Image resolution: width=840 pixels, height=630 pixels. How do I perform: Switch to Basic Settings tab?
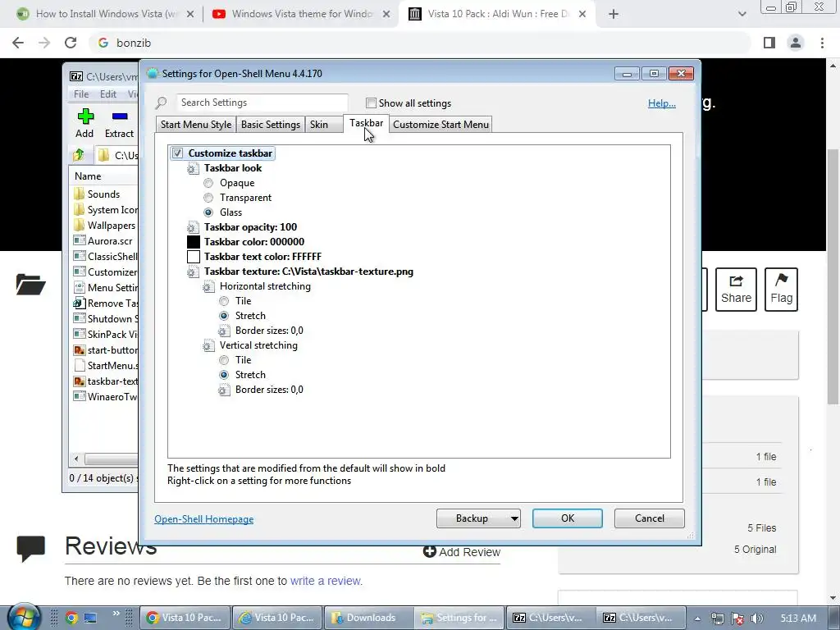click(x=271, y=125)
